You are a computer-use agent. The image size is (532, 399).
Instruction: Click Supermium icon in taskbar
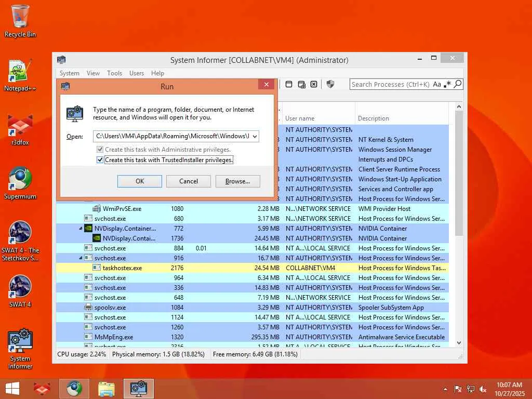(74, 389)
